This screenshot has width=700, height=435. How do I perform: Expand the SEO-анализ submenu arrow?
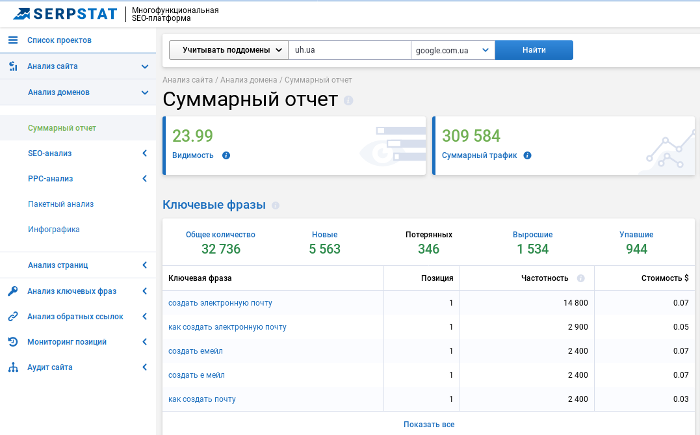point(145,153)
